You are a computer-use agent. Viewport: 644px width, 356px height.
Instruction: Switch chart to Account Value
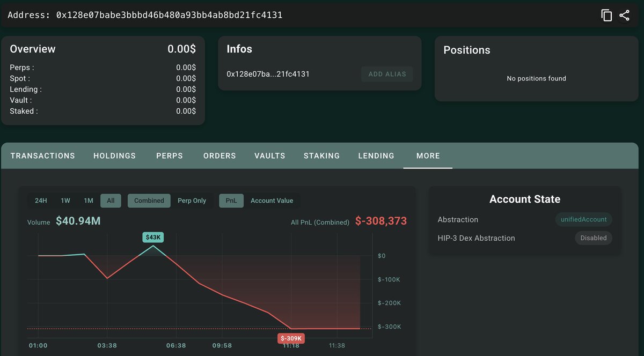click(272, 201)
